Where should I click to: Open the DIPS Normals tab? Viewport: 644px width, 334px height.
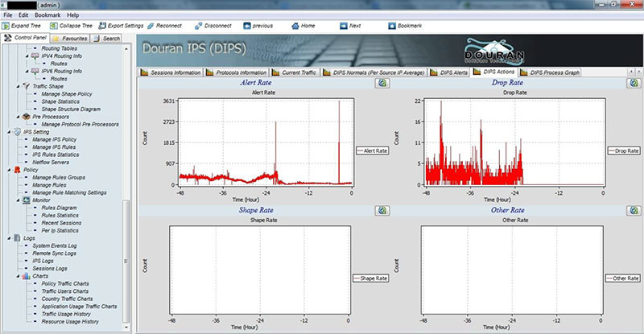(374, 72)
